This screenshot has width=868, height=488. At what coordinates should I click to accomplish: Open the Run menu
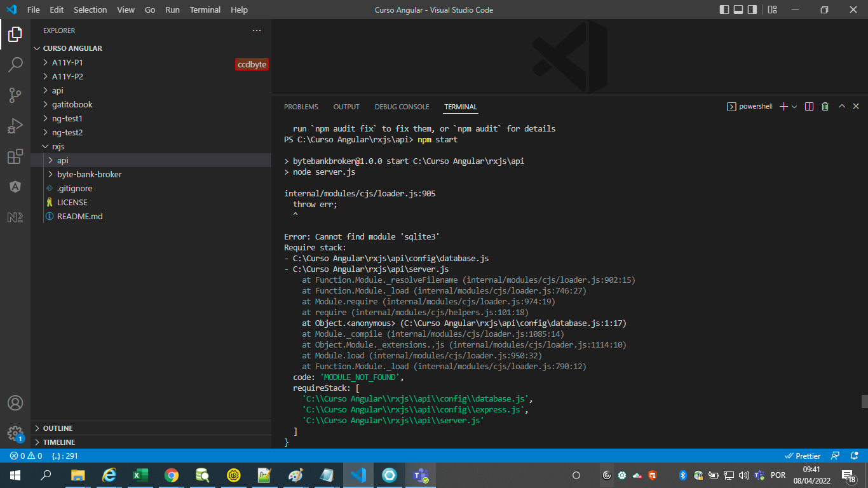(x=172, y=10)
